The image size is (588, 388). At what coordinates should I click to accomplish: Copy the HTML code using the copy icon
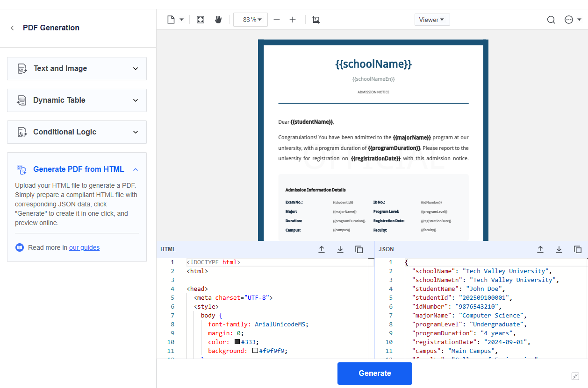[359, 249]
